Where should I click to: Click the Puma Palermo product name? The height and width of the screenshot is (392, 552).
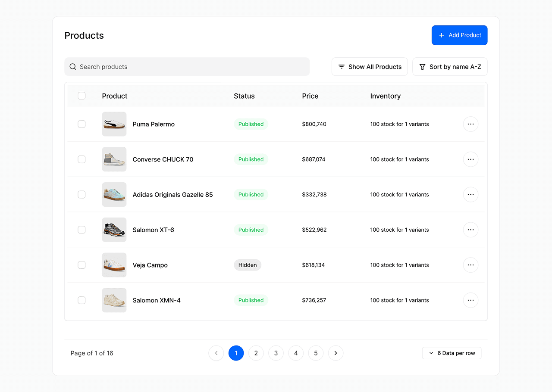154,124
